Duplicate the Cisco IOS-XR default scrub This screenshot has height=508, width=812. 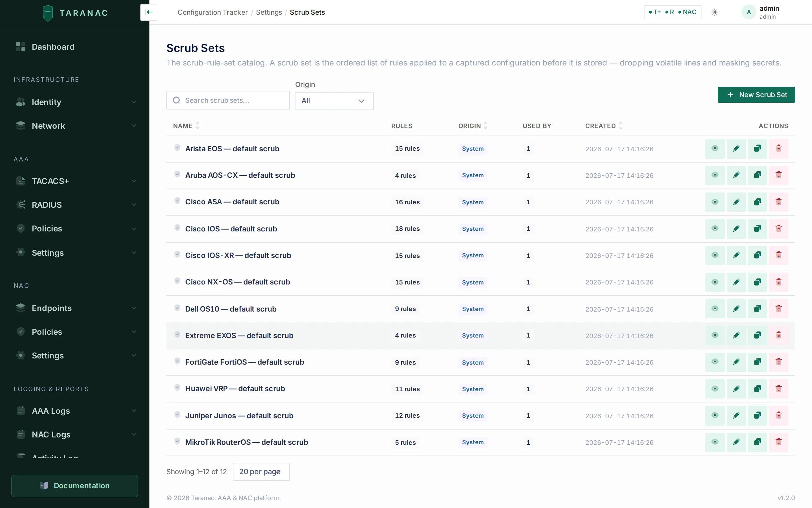tap(757, 255)
